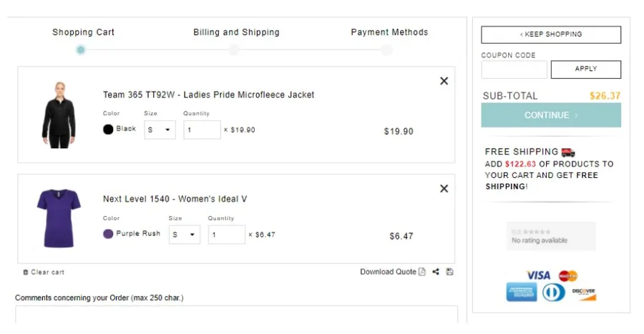The height and width of the screenshot is (334, 644).
Task: Go to Billing and Shipping step
Action: (x=235, y=49)
